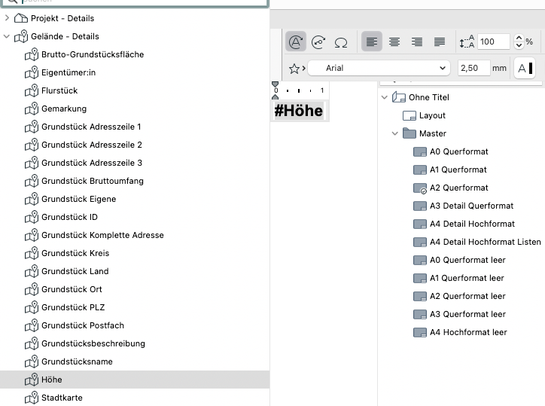The height and width of the screenshot is (406, 545).
Task: Click the Ohne Titel layout book icon
Action: coord(399,97)
